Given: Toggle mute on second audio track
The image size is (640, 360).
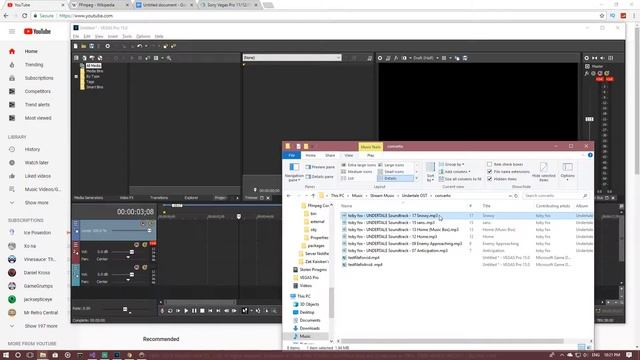Looking at the screenshot, I should 136,268.
